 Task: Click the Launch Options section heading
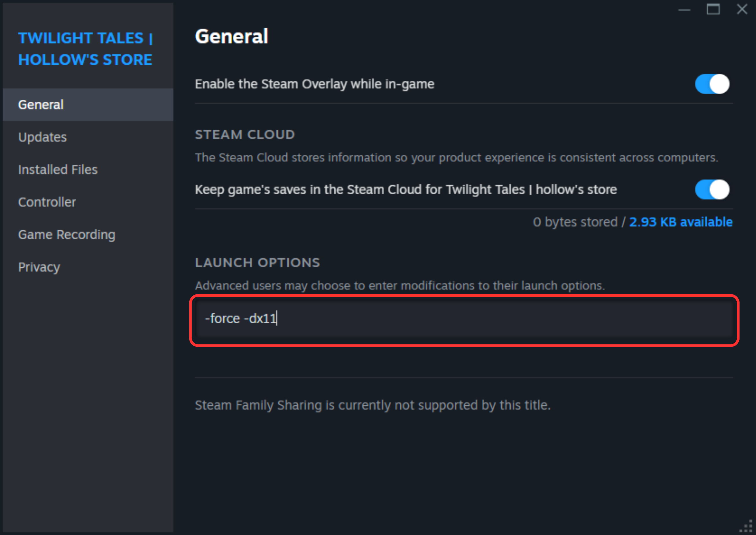[257, 262]
